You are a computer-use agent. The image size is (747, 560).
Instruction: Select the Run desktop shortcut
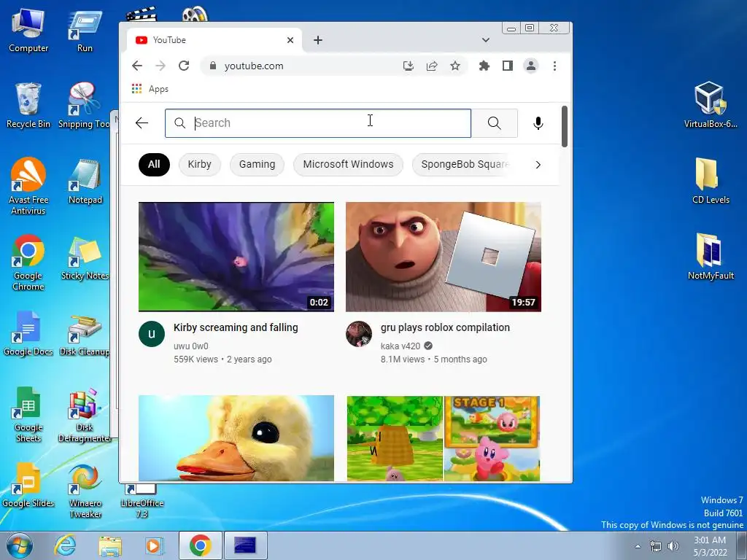pyautogui.click(x=85, y=30)
